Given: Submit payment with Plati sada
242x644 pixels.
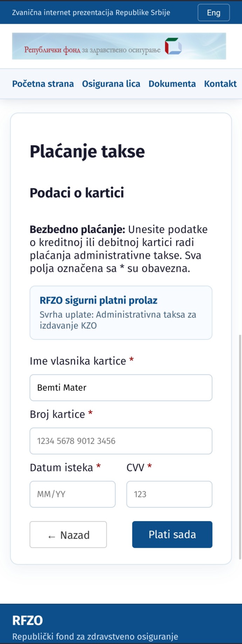Looking at the screenshot, I should (172, 534).
